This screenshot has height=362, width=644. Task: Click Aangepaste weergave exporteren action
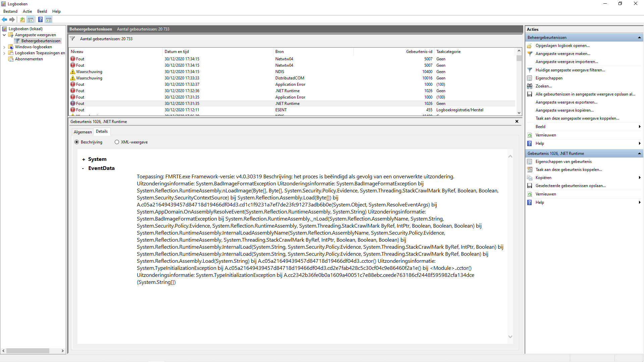pyautogui.click(x=566, y=102)
